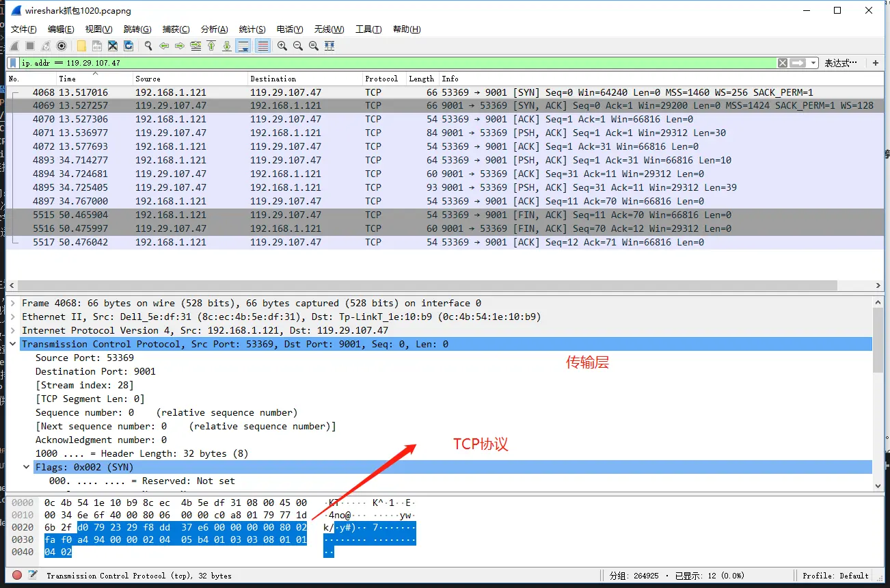Viewport: 890px width, 588px height.
Task: Toggle auto scroll during live capture icon
Action: [x=243, y=46]
